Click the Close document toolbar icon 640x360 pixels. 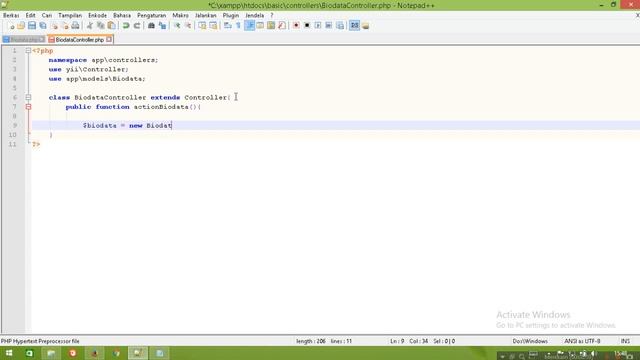click(54, 26)
